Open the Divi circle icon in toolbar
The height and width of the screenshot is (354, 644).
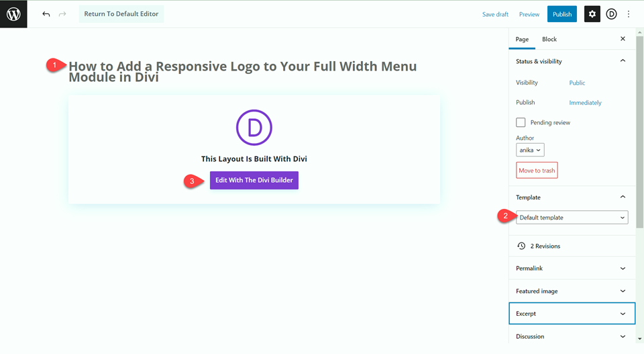pos(611,14)
